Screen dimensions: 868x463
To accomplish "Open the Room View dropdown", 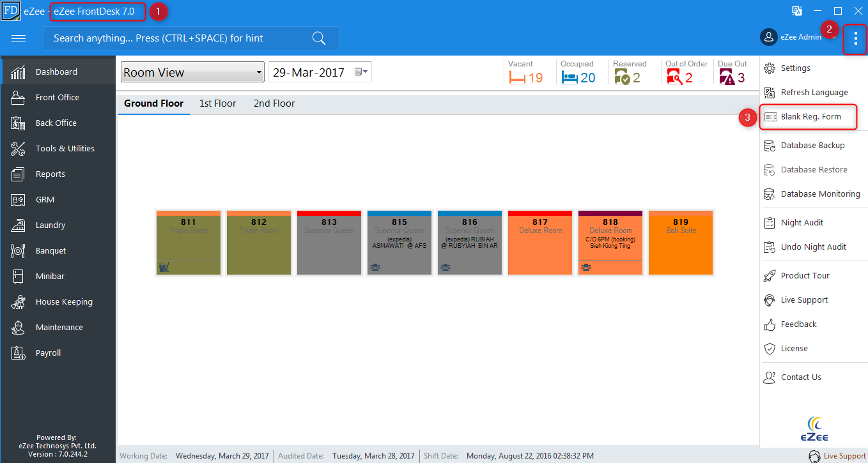I will coord(192,72).
